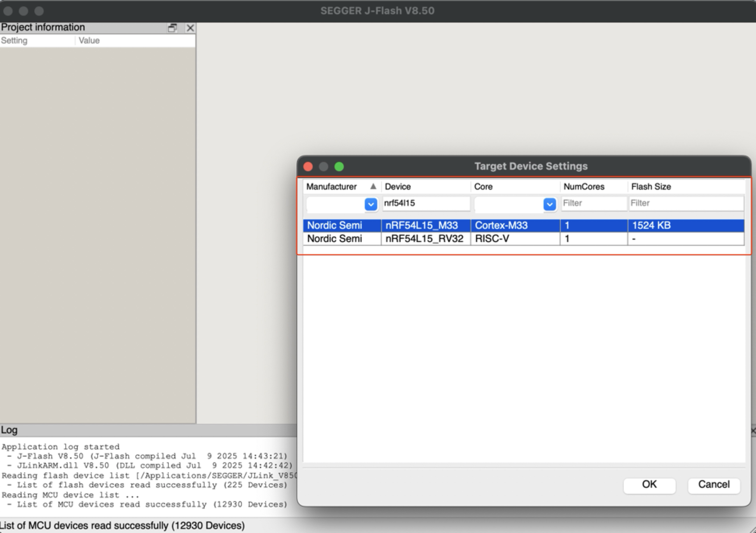Click the JLinkARM.dll V8.50 log line
The width and height of the screenshot is (756, 533).
click(149, 466)
